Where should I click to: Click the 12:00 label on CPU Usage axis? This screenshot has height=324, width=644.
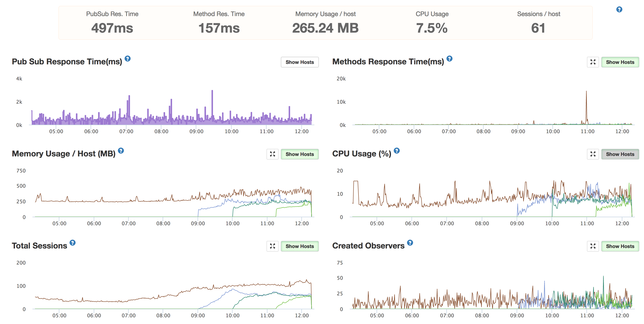pyautogui.click(x=622, y=223)
